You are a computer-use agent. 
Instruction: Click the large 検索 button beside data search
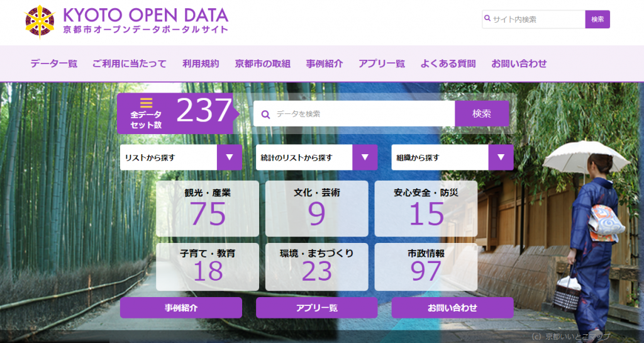[x=482, y=114]
